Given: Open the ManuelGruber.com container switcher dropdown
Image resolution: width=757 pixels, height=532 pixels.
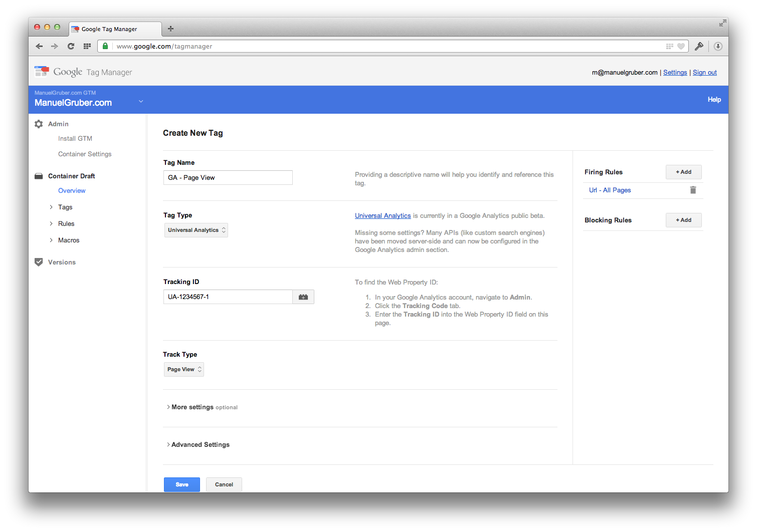Looking at the screenshot, I should [141, 101].
